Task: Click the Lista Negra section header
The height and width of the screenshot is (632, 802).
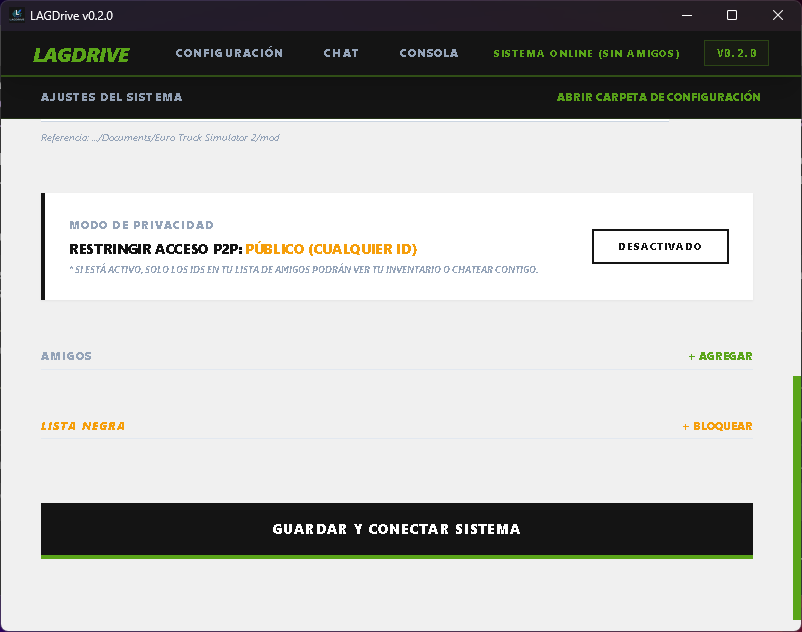Action: 83,426
